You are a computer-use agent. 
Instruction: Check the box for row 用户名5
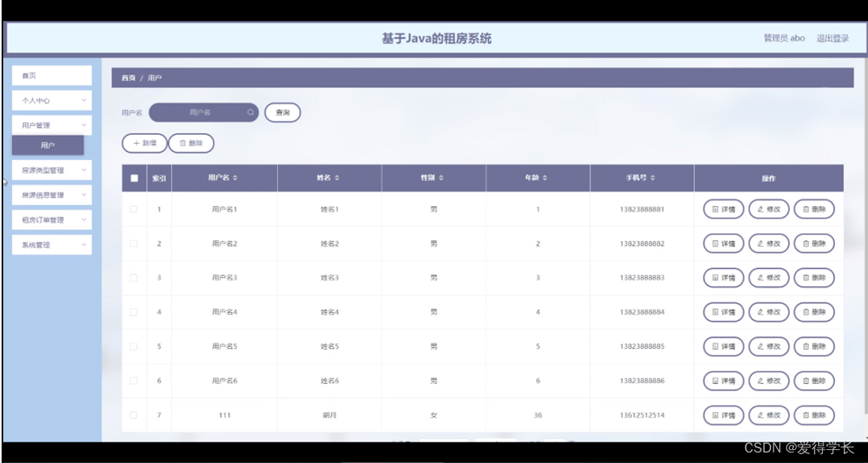coord(133,347)
